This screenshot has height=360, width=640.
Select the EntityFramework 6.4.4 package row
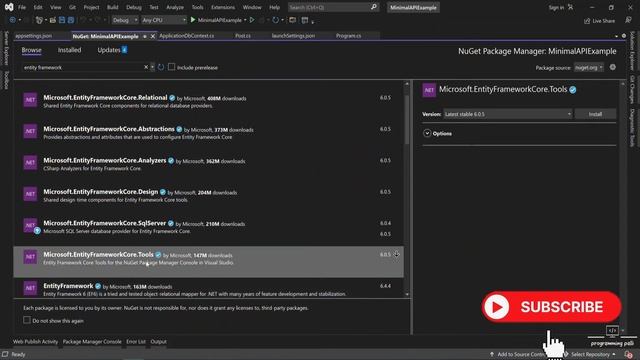[x=209, y=289]
